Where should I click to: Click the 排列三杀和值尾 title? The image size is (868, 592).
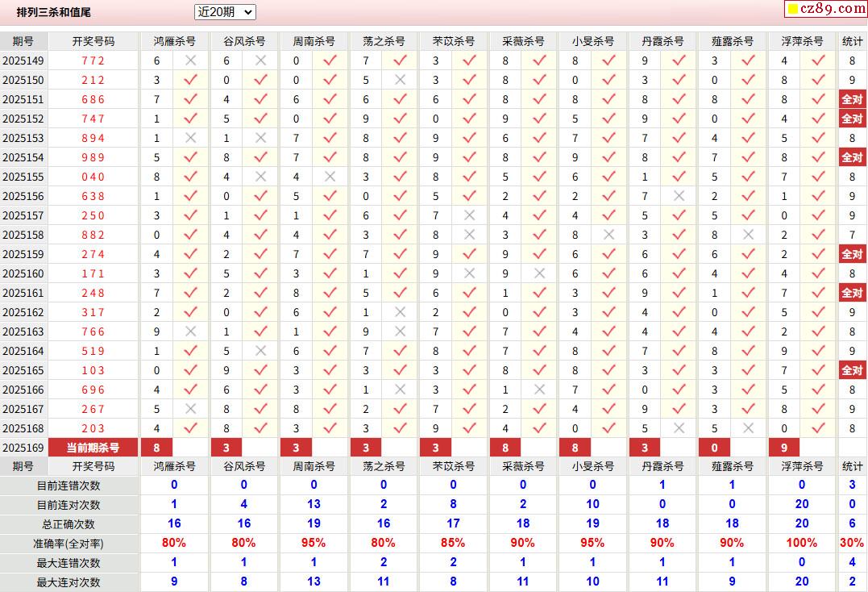[54, 11]
